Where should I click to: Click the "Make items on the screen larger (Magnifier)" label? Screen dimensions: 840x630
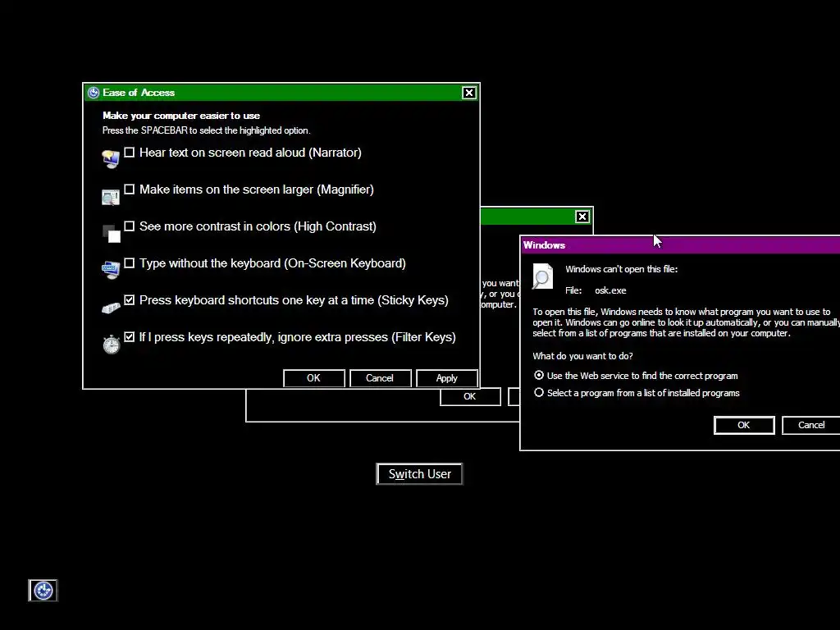pyautogui.click(x=257, y=189)
